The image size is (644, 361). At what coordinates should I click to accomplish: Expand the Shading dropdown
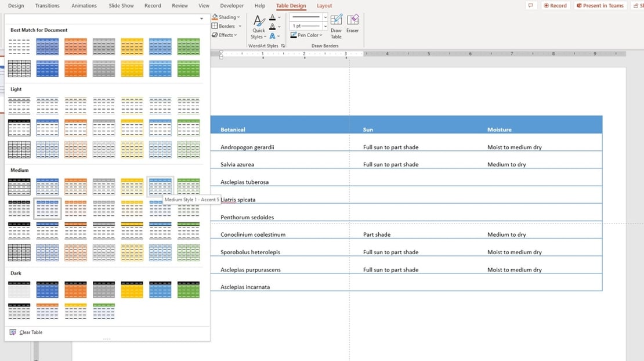[x=226, y=17]
